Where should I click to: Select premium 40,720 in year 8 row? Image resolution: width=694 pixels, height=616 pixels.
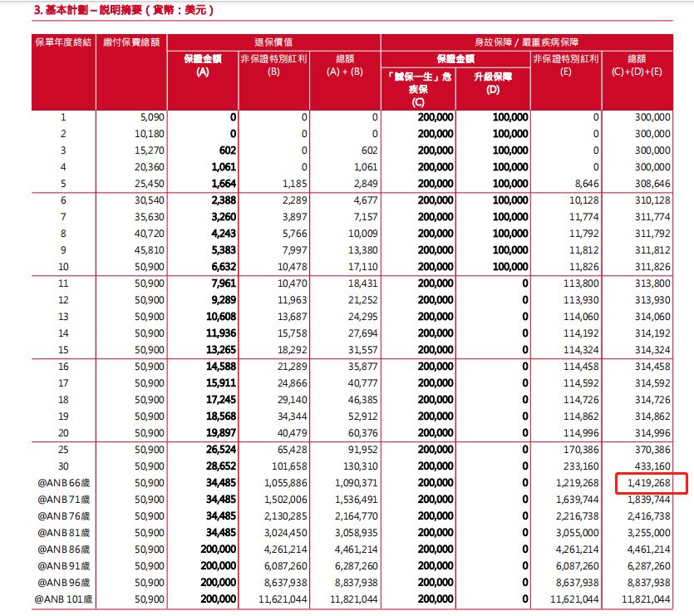[x=149, y=234]
